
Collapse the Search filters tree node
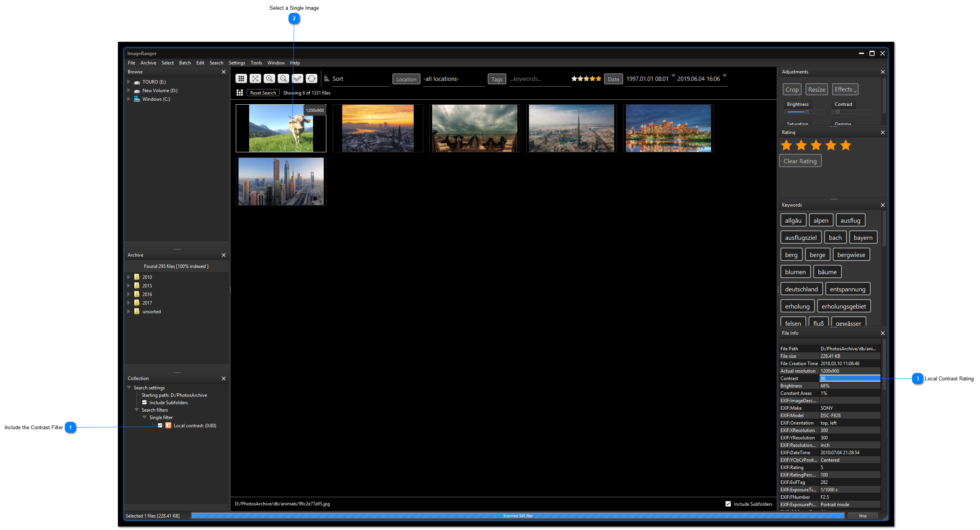(x=137, y=410)
